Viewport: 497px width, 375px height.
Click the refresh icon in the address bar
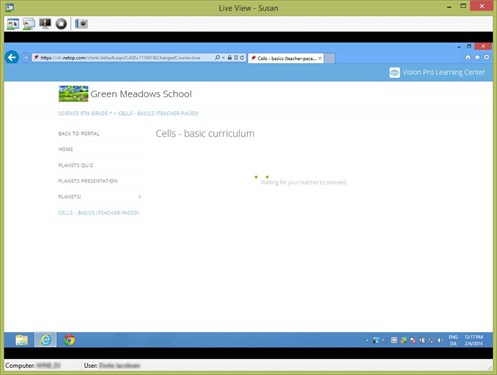pos(242,58)
